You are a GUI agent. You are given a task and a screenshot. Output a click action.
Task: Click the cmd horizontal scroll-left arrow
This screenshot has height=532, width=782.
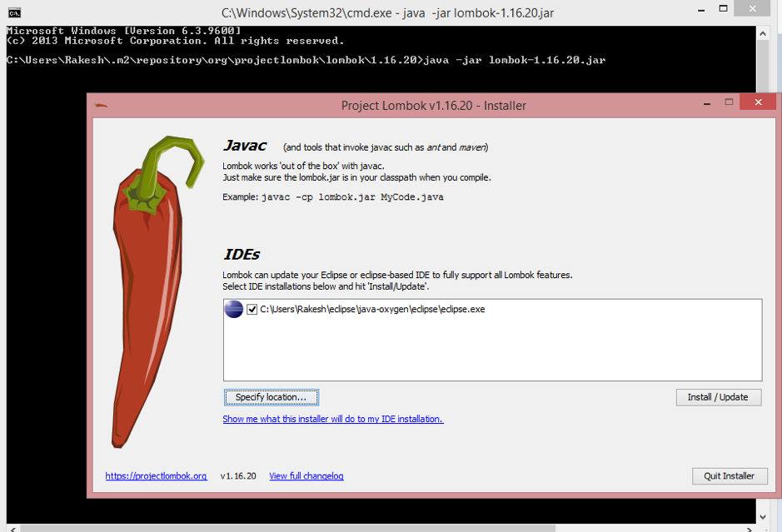pos(13,529)
